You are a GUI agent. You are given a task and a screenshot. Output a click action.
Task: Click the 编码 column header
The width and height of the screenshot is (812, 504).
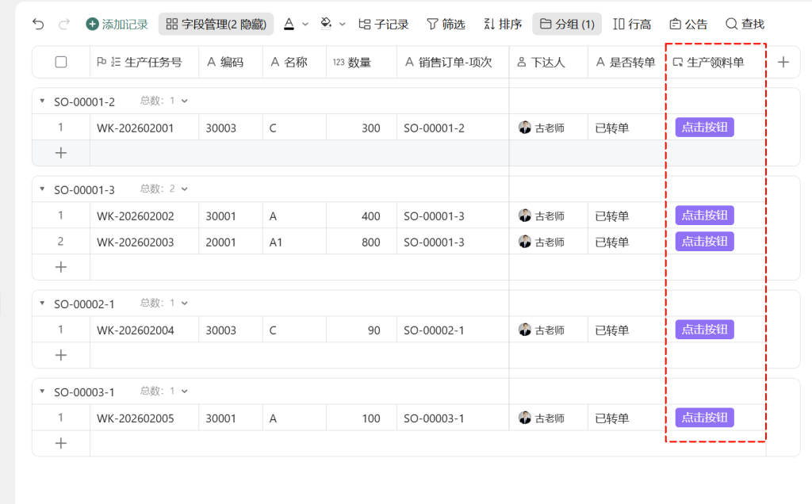coord(231,62)
